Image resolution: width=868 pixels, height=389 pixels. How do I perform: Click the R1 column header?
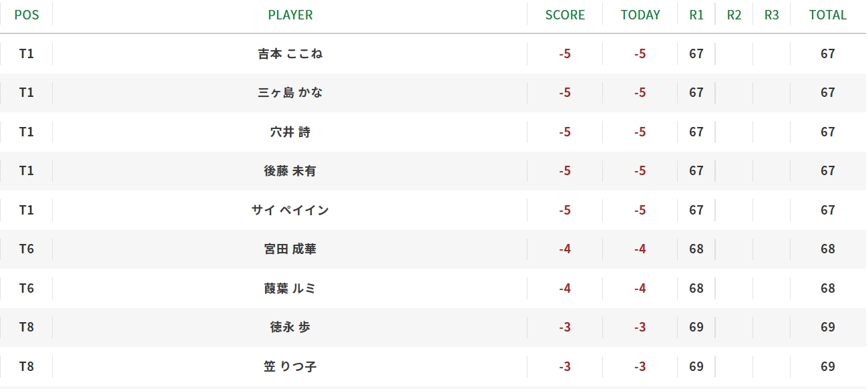coord(696,15)
